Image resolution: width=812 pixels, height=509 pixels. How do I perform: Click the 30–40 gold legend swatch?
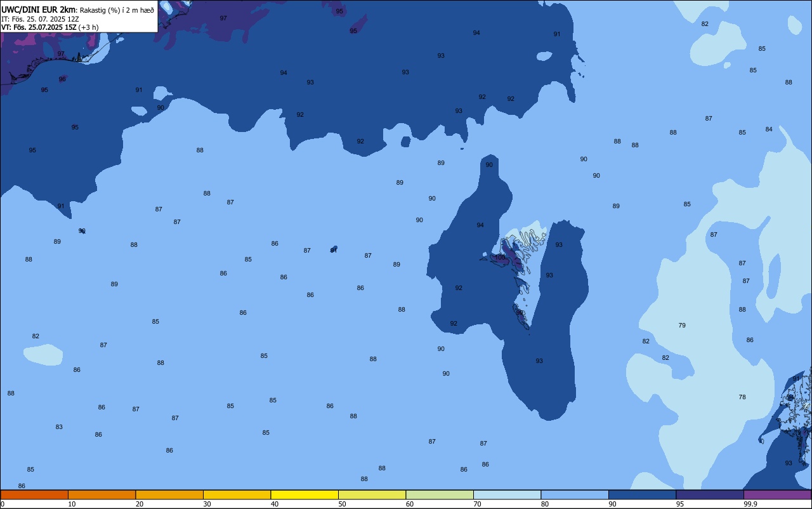(237, 494)
